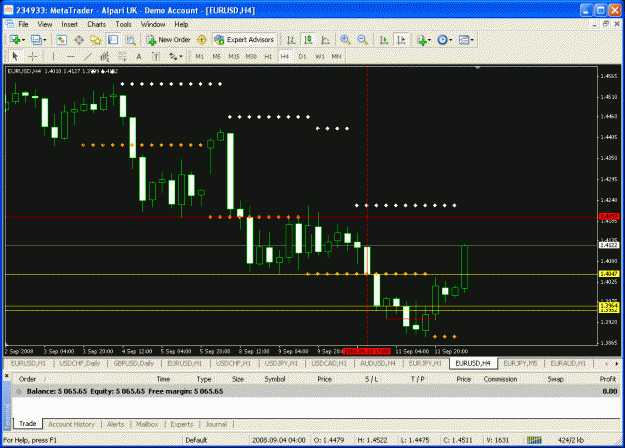Toggle the Terminal panel toolbar icon
This screenshot has height=448, width=625.
(113, 40)
